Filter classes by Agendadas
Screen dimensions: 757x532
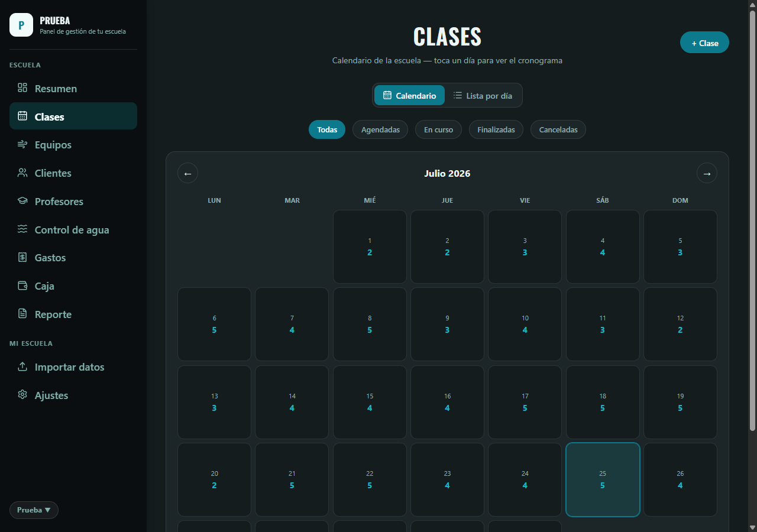(x=380, y=129)
